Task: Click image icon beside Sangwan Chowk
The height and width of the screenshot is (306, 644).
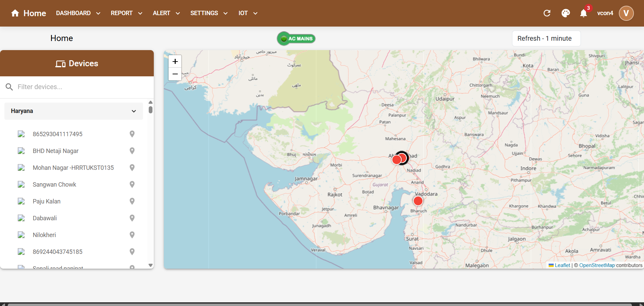Action: coord(21,185)
